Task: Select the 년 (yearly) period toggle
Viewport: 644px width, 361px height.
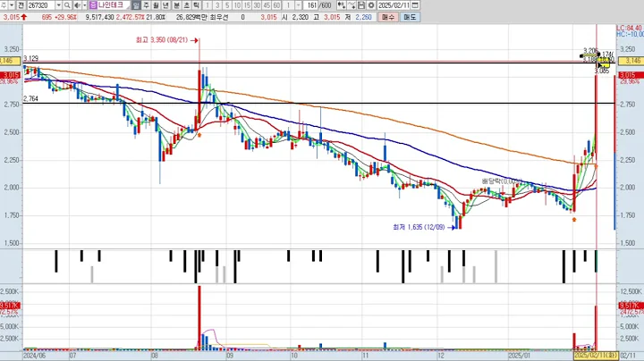Action: 165,5
